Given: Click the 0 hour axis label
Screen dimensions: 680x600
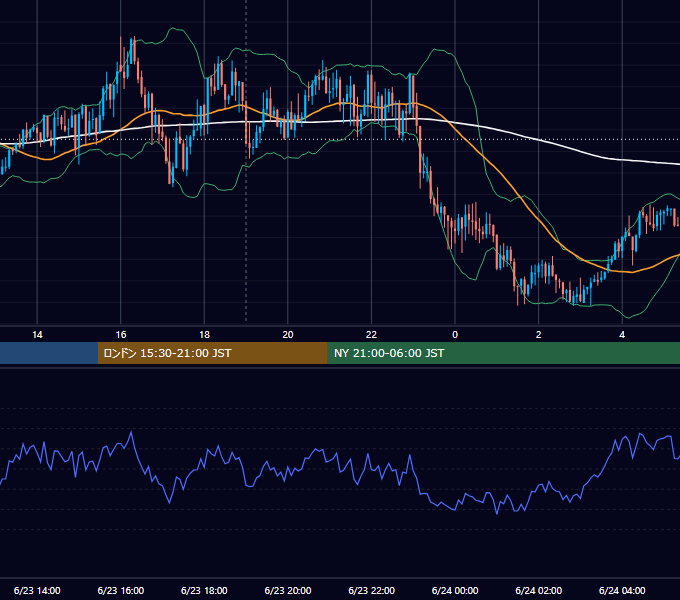Looking at the screenshot, I should 455,335.
